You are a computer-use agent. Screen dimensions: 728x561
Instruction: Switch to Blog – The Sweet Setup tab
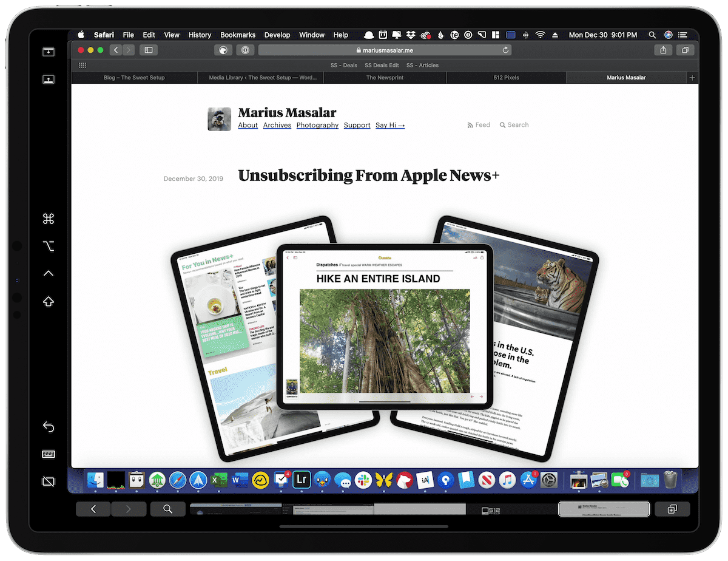[134, 78]
